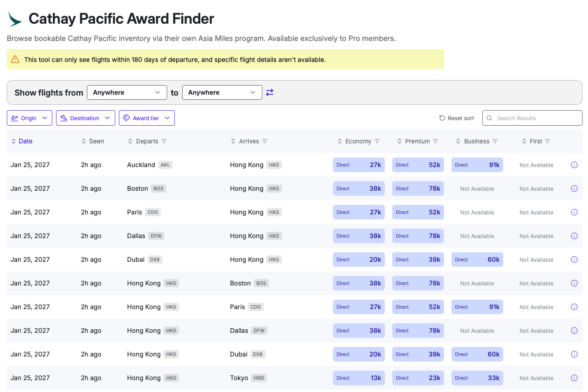Image resolution: width=588 pixels, height=392 pixels.
Task: Open info icon for Paris to Hong Kong row
Action: (574, 212)
